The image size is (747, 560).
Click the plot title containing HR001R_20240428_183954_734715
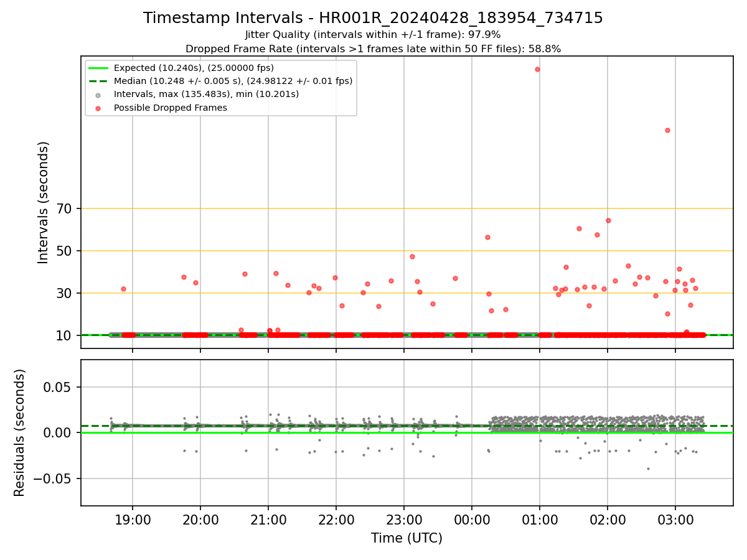click(373, 18)
